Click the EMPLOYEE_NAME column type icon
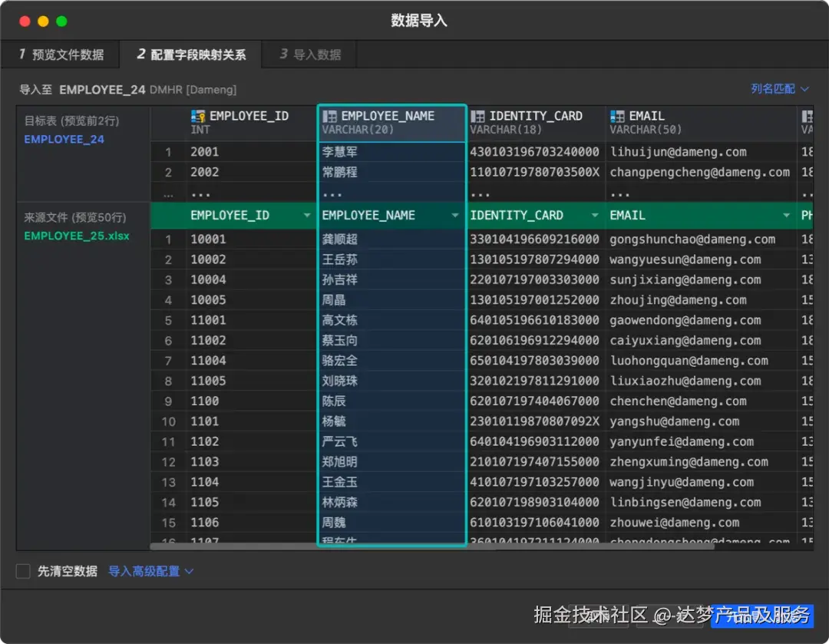 329,117
